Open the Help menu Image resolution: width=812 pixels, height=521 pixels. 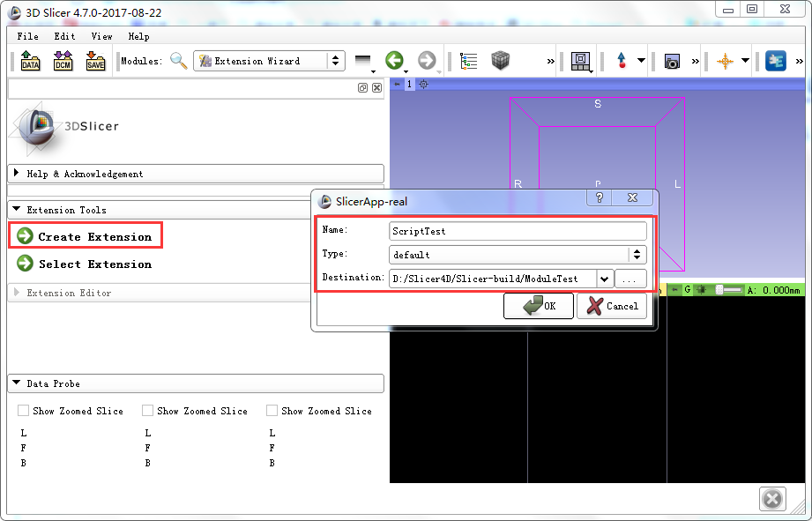138,36
